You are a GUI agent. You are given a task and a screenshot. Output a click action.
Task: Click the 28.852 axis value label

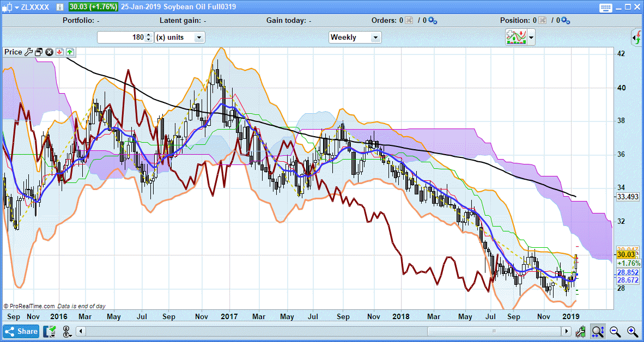coord(628,273)
